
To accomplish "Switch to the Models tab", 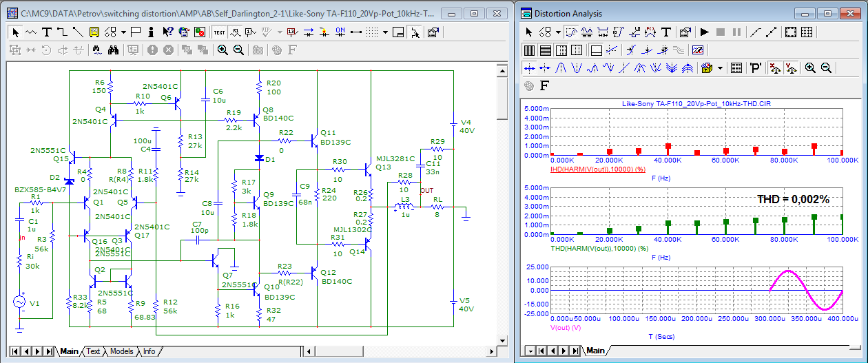I will 121,351.
